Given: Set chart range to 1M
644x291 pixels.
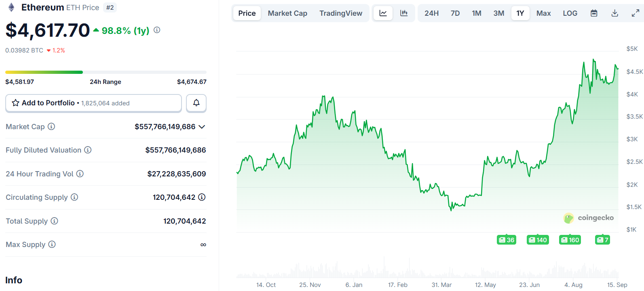Looking at the screenshot, I should 477,13.
